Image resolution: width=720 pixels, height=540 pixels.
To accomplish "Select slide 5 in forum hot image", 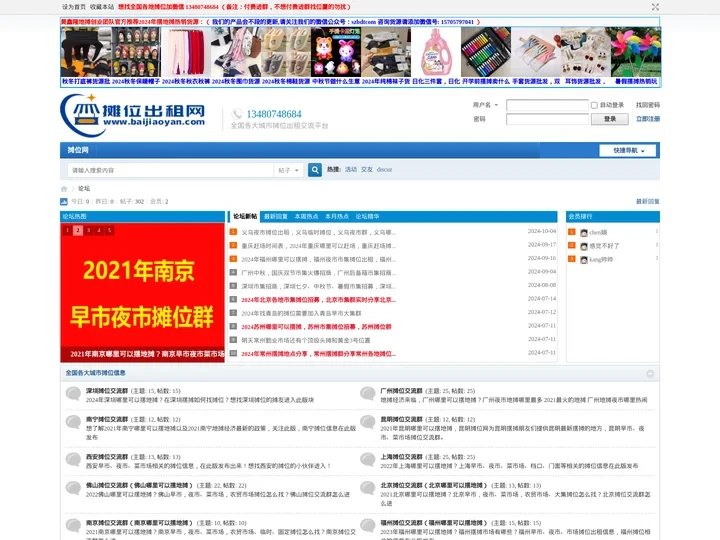I will pyautogui.click(x=109, y=231).
